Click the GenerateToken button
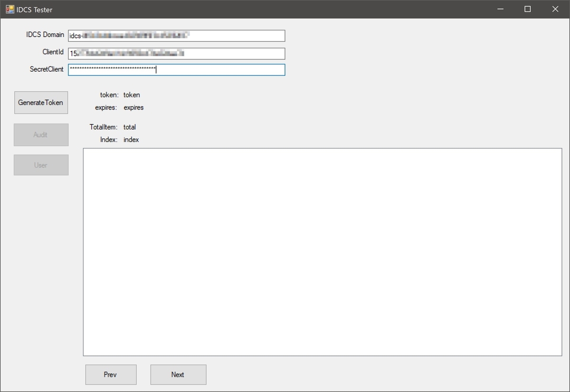 point(41,103)
